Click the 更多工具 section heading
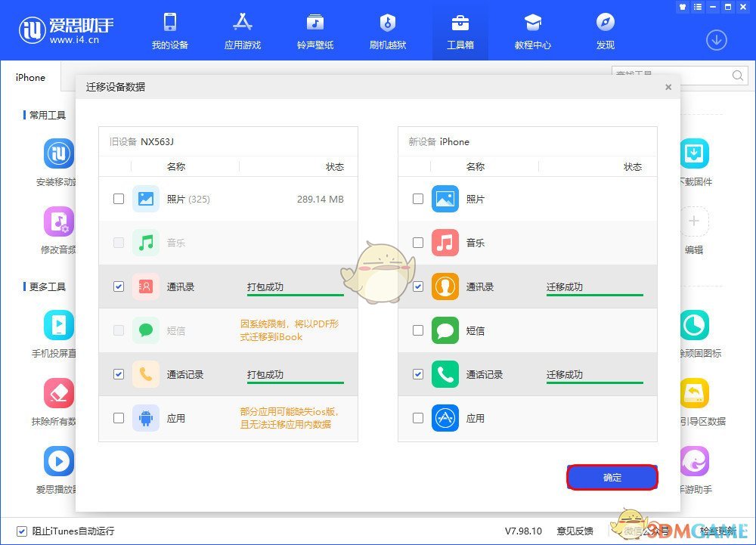The image size is (756, 545). point(47,286)
